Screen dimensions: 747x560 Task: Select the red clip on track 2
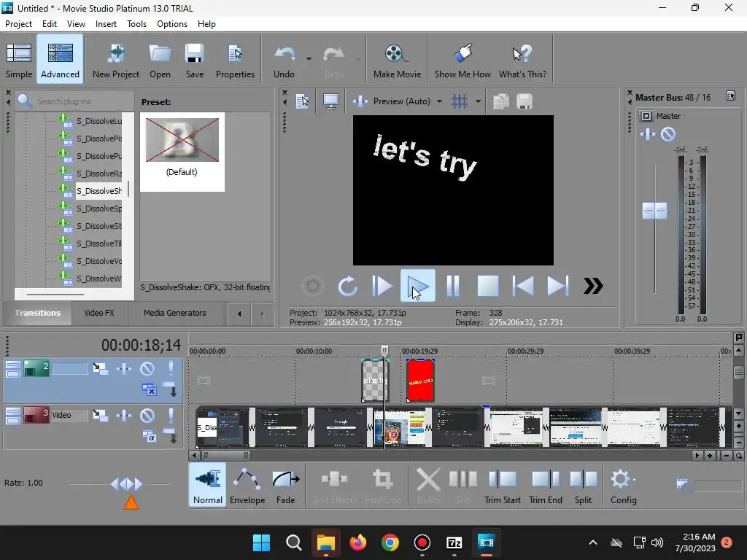point(420,381)
